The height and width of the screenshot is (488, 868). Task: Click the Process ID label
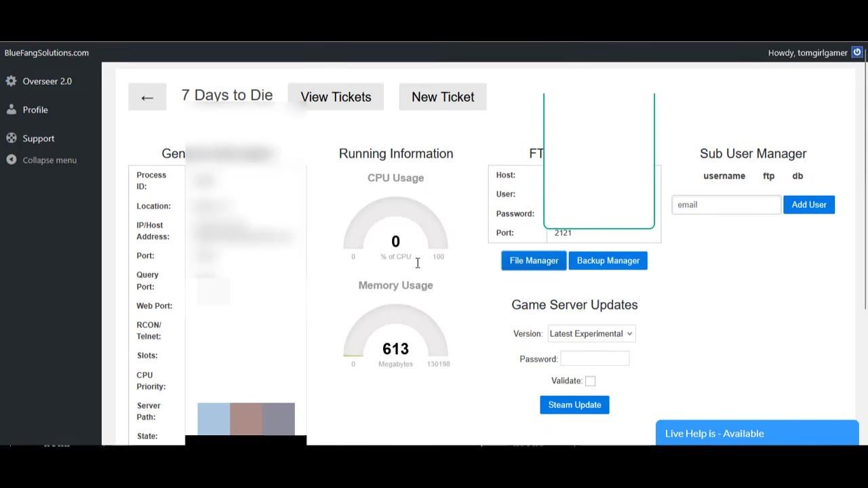[151, 180]
